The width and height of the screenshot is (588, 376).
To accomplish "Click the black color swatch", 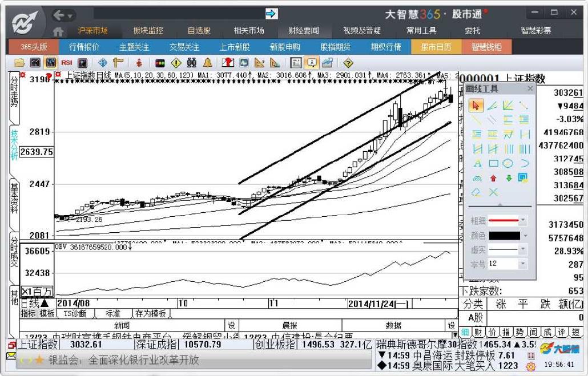I will tap(505, 236).
